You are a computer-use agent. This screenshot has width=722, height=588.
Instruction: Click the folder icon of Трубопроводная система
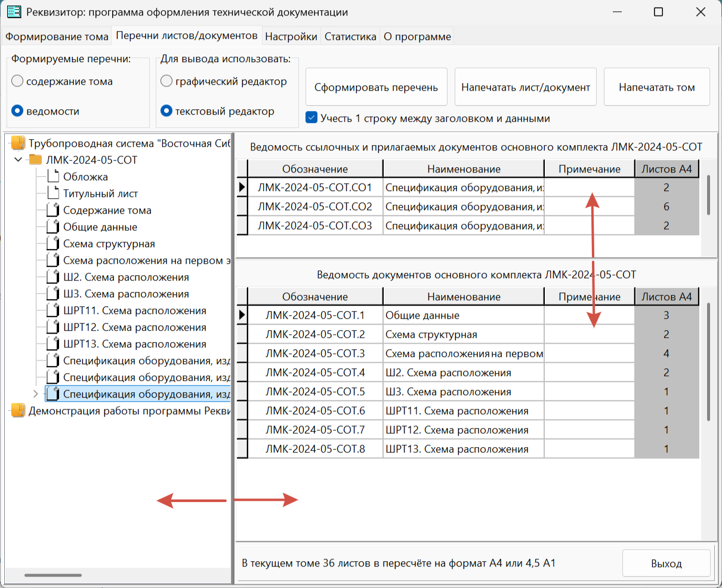coord(18,143)
